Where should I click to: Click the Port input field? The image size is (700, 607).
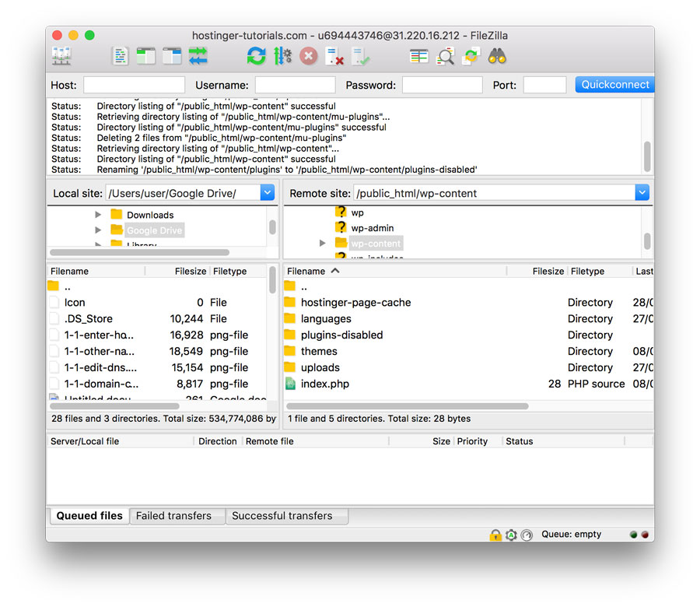pos(544,85)
